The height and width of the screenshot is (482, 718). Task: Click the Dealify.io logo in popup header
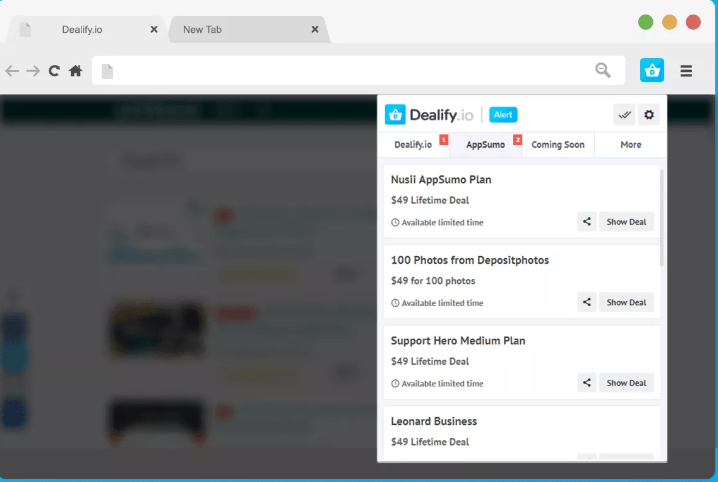pos(429,114)
